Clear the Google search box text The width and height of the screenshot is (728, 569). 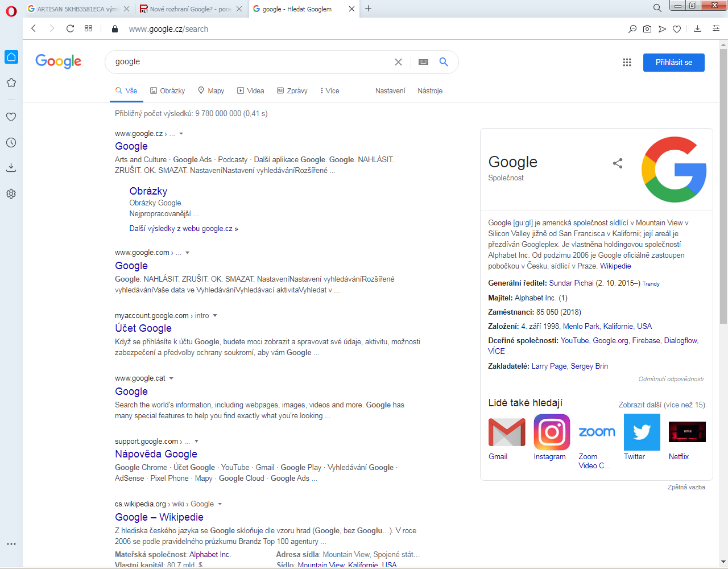pos(398,62)
